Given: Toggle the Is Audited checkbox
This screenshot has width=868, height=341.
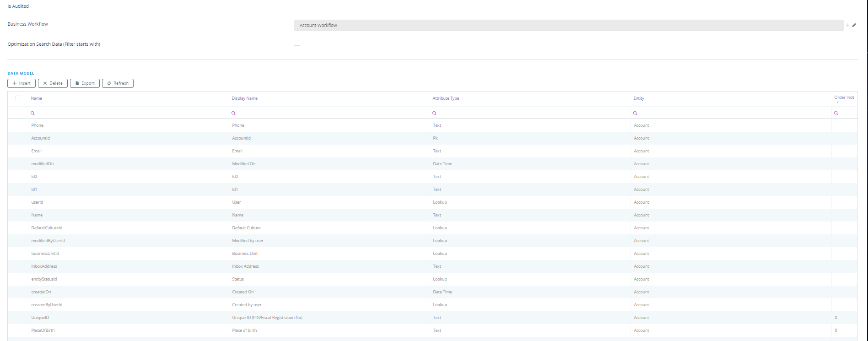Looking at the screenshot, I should tap(297, 5).
